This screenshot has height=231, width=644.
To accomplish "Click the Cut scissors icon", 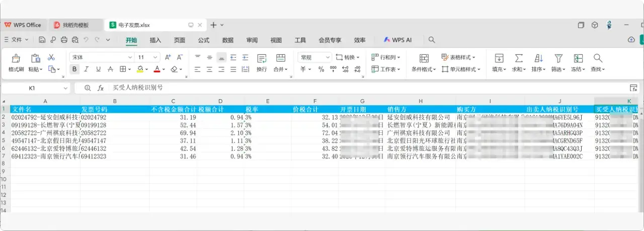I will tap(51, 57).
